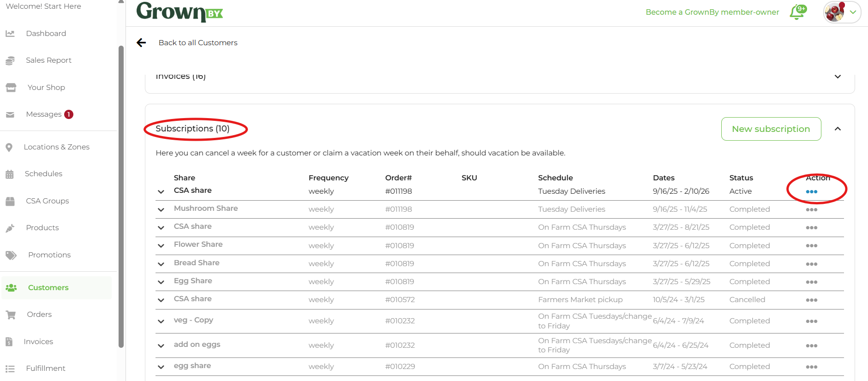868x381 pixels.
Task: Click Become a GrownBy member-owner link
Action: pos(712,12)
